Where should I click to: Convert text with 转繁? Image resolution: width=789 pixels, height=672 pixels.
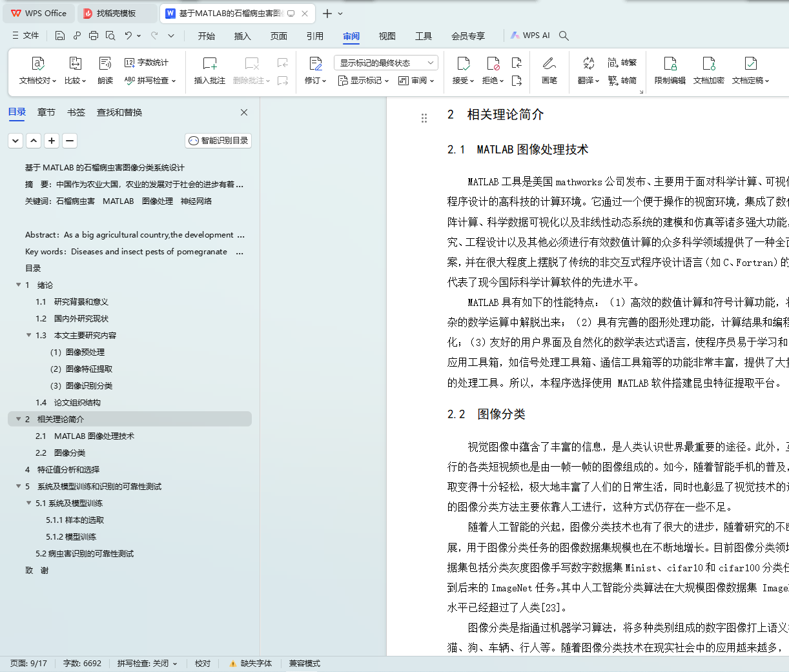click(622, 63)
